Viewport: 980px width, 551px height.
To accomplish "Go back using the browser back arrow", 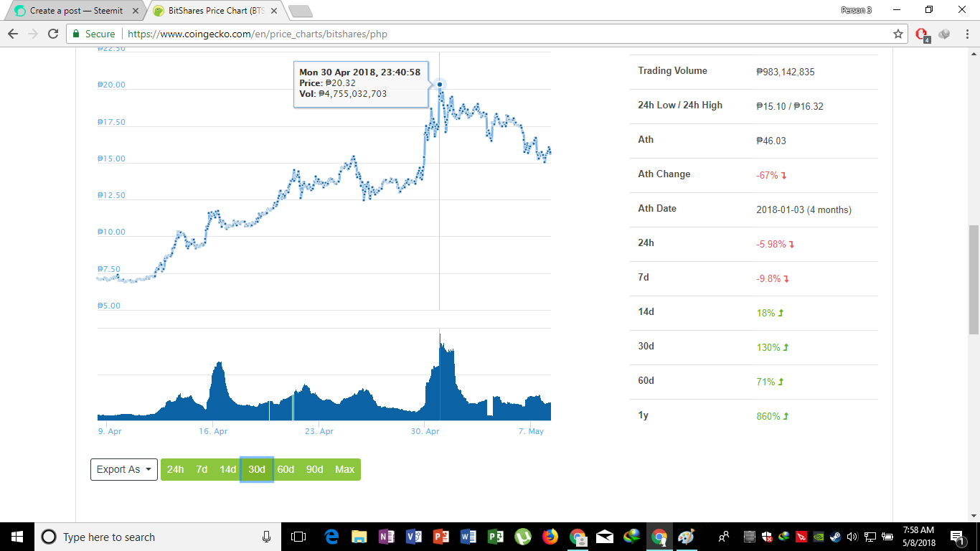I will (12, 34).
